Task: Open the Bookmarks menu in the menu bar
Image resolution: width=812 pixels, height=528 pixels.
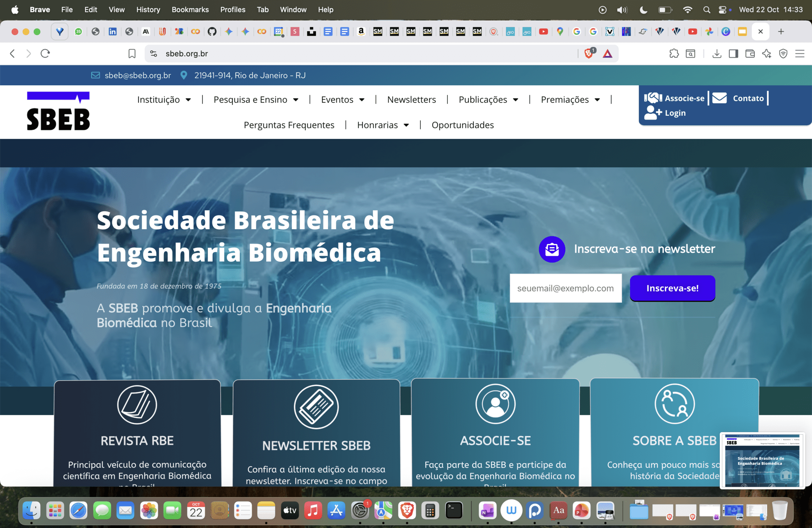Action: pyautogui.click(x=190, y=10)
